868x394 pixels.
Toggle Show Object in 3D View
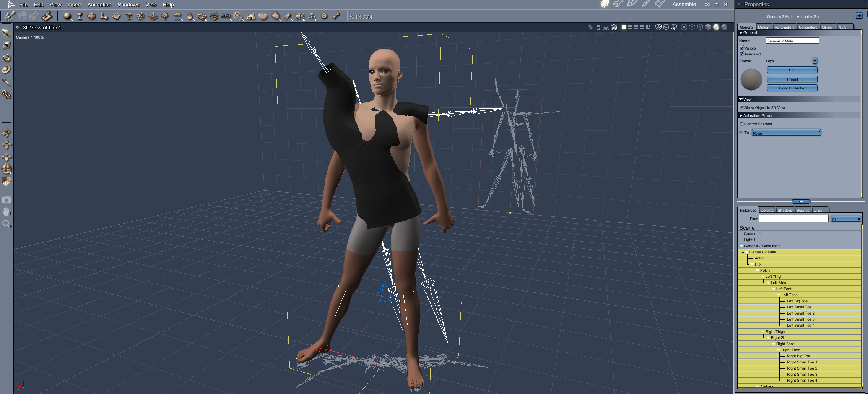(x=742, y=107)
